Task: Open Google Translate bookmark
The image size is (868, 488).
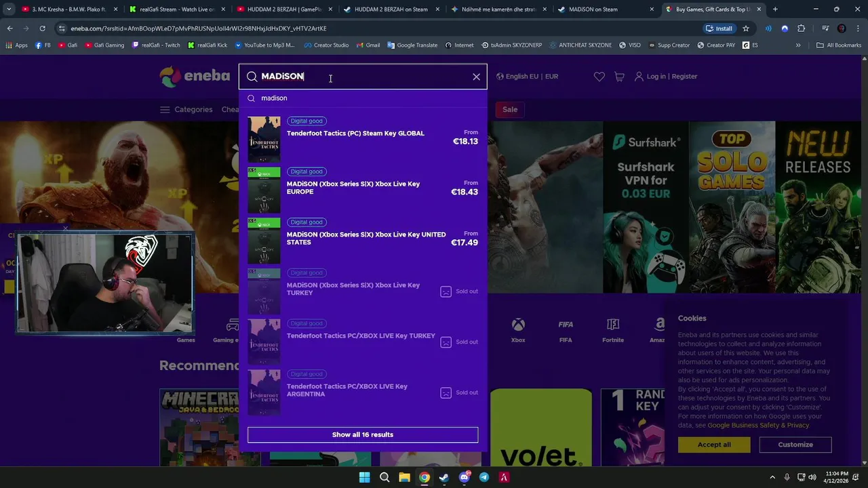Action: [412, 45]
